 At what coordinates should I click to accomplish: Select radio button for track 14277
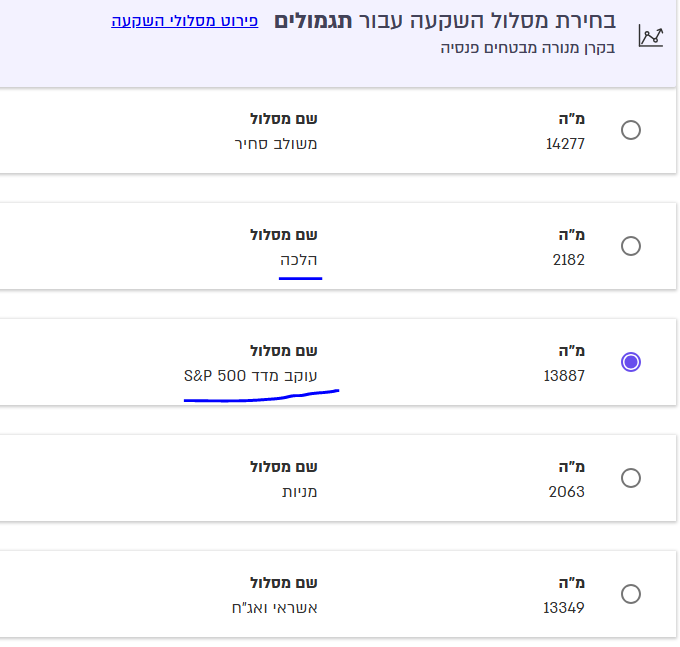(631, 130)
